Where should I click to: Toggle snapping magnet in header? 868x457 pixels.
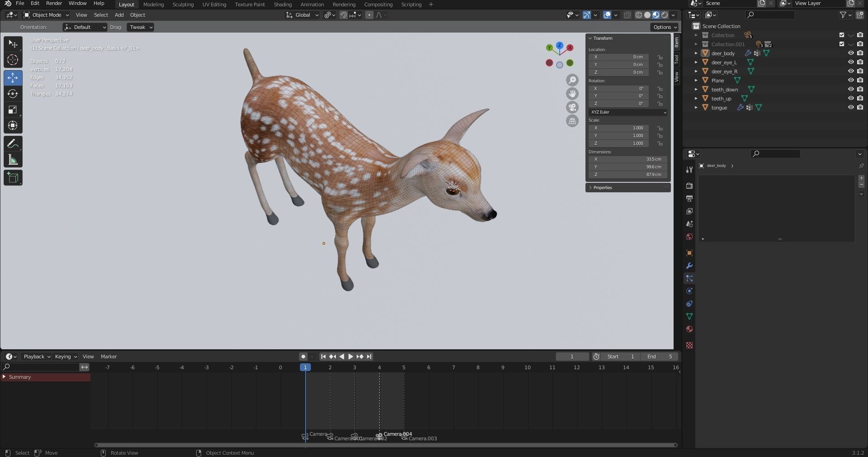point(344,15)
